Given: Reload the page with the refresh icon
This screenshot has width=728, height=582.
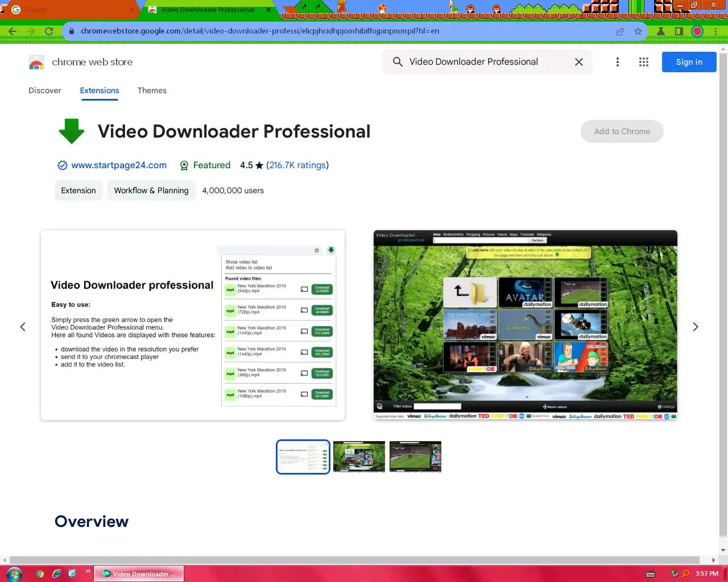Looking at the screenshot, I should pos(49,31).
